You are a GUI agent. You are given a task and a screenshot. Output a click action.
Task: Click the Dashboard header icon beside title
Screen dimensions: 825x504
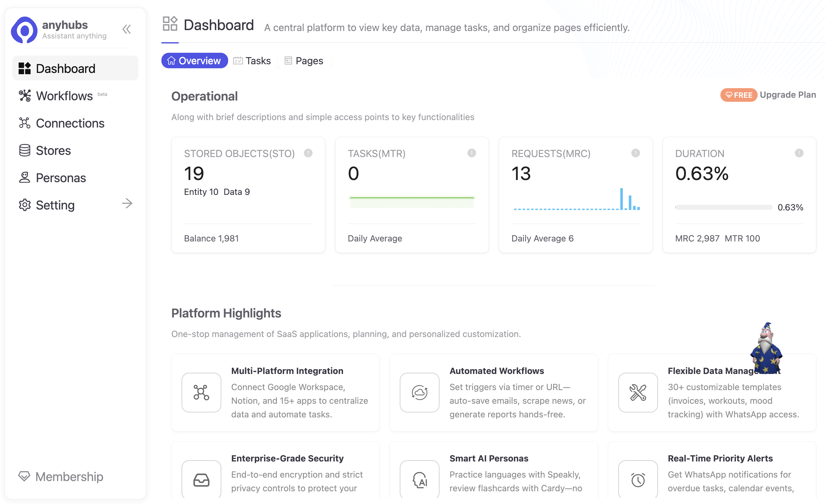[x=170, y=24]
